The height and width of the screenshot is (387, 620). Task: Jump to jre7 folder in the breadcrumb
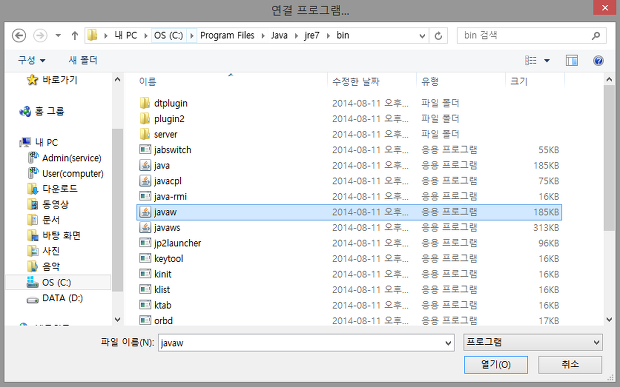click(312, 36)
